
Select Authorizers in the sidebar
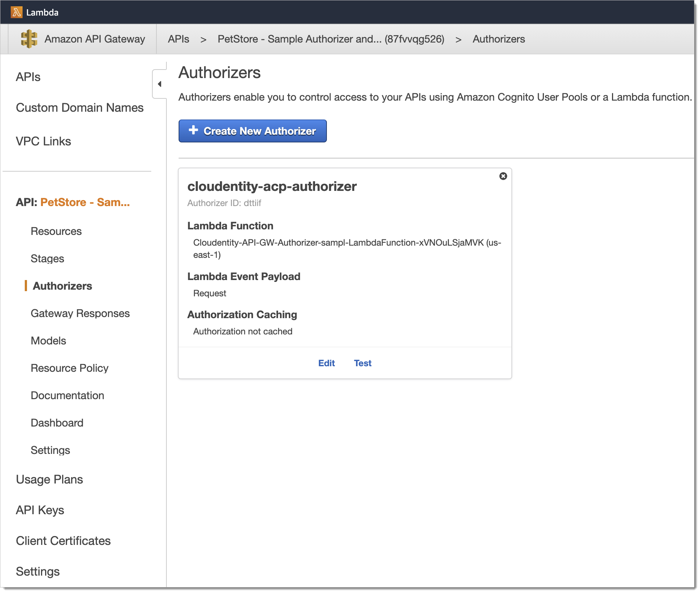pyautogui.click(x=62, y=286)
